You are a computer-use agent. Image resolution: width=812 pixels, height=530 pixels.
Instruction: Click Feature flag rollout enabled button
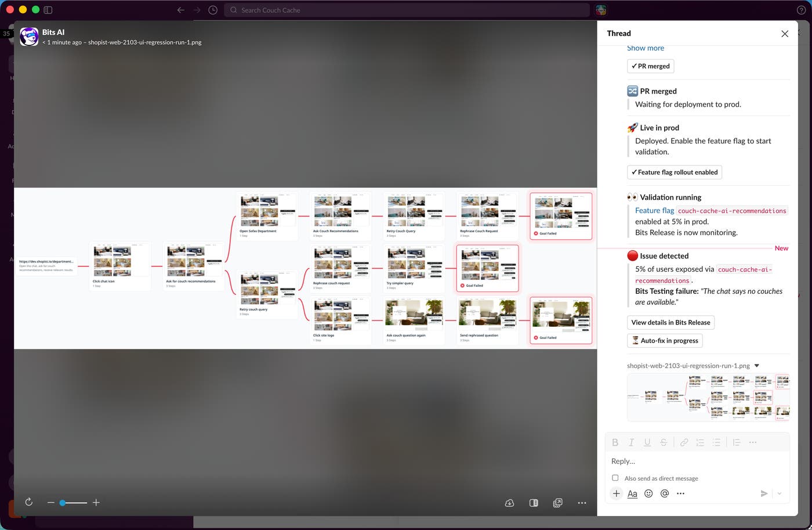click(675, 172)
